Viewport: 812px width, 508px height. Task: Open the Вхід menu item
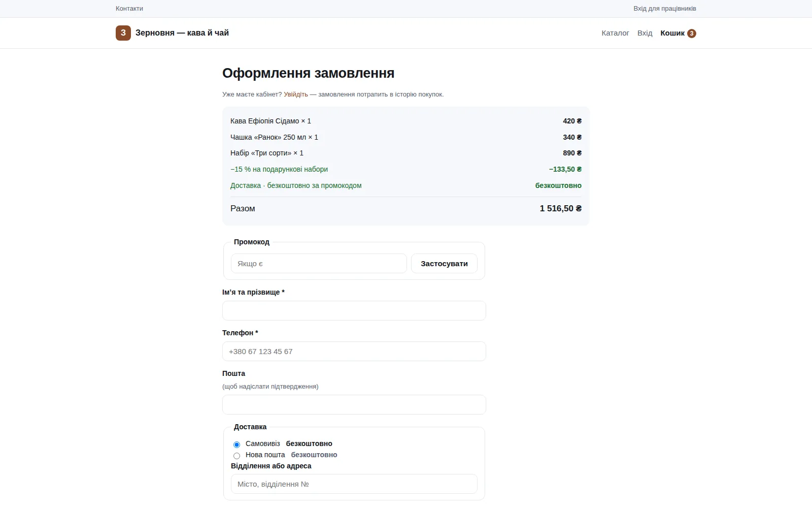pyautogui.click(x=645, y=33)
